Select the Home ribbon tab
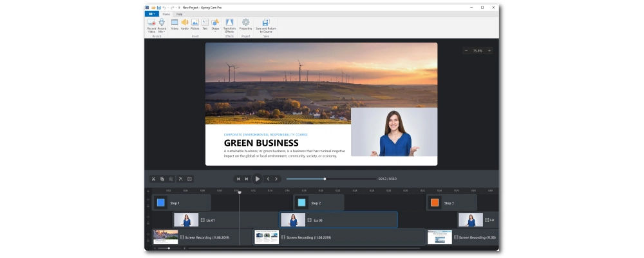 coord(166,14)
